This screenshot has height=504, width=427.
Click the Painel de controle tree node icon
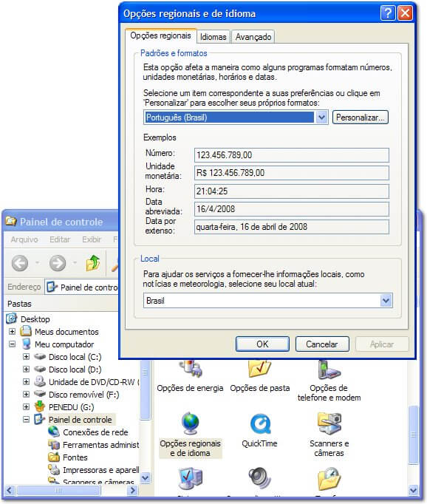point(39,419)
